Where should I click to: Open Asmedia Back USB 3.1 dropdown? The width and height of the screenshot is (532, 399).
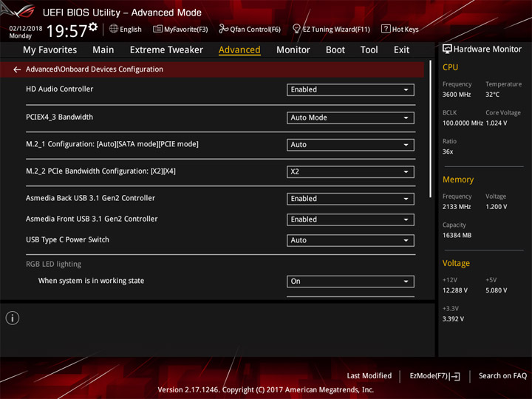click(350, 199)
